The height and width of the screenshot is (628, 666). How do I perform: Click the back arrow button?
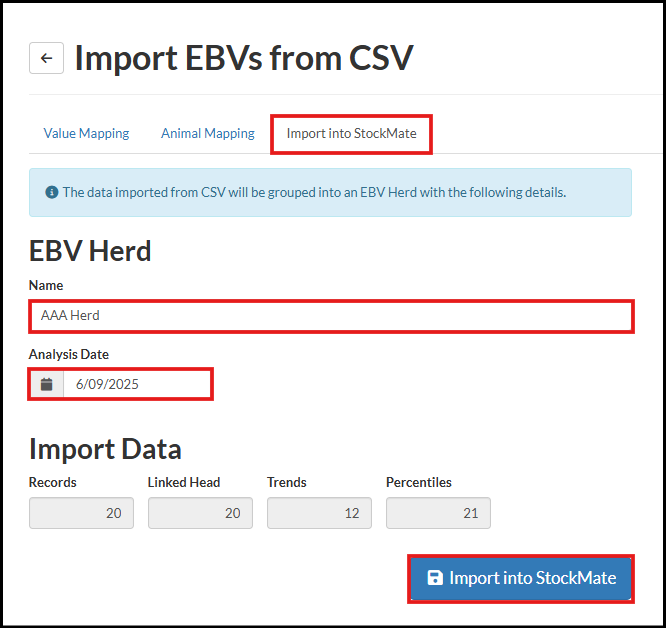[46, 58]
